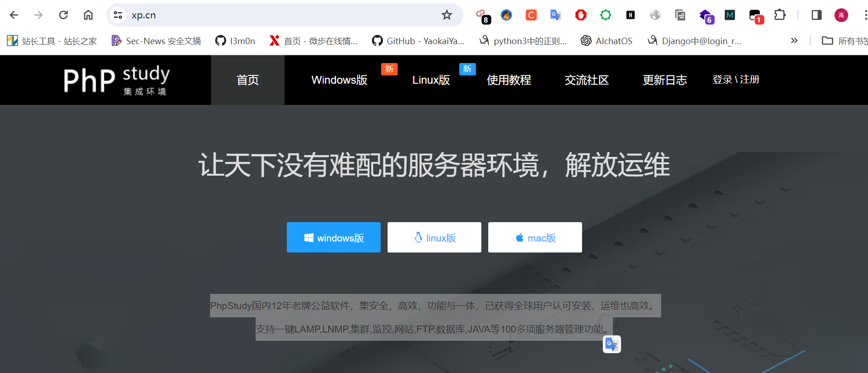Click the blue windows版 download button
Image resolution: width=868 pixels, height=373 pixels.
tap(334, 237)
